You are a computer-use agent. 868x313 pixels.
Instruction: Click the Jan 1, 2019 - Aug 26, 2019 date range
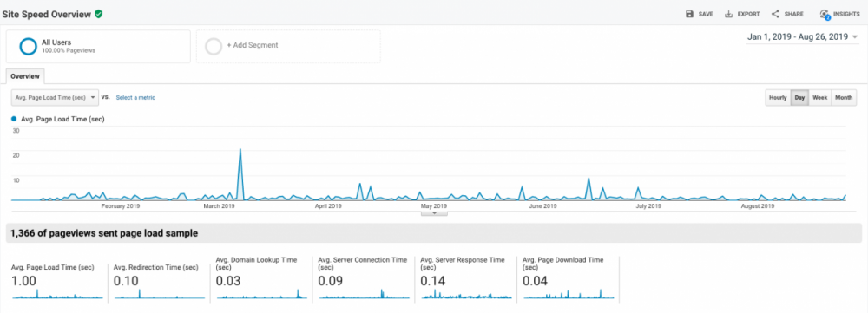click(x=798, y=37)
